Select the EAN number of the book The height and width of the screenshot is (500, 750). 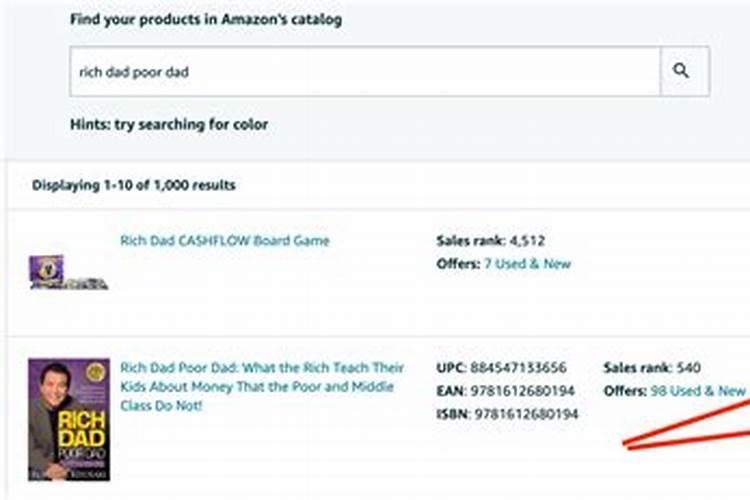coord(522,391)
